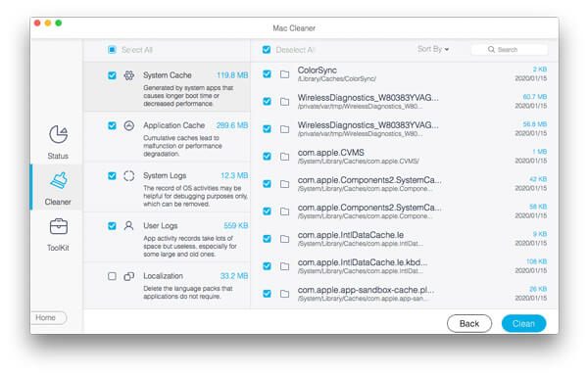Click the 119.8 MB System Cache size

point(232,75)
